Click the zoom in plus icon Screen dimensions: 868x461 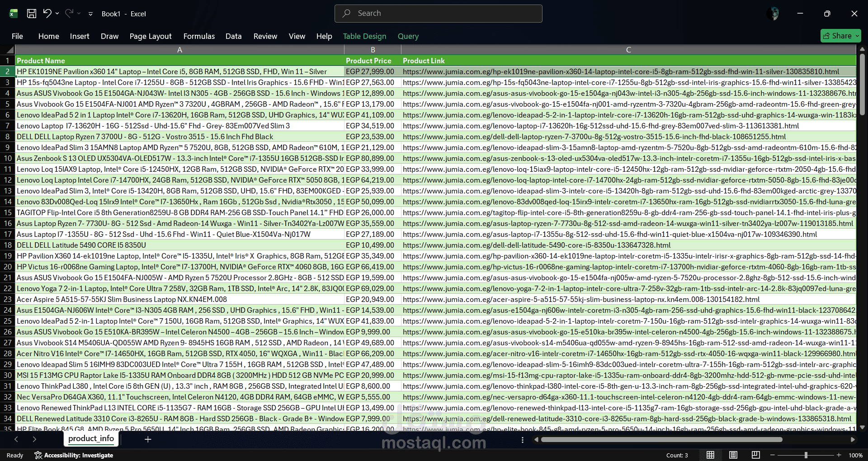point(839,455)
